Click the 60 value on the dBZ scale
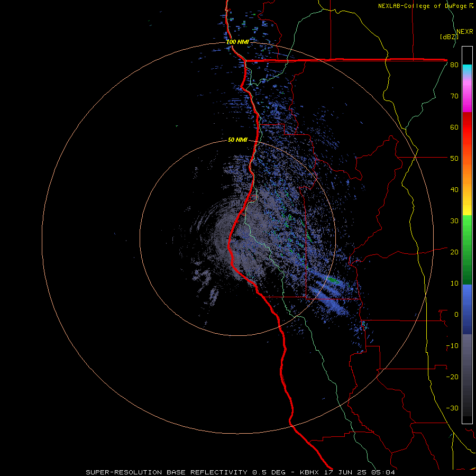 [454, 127]
